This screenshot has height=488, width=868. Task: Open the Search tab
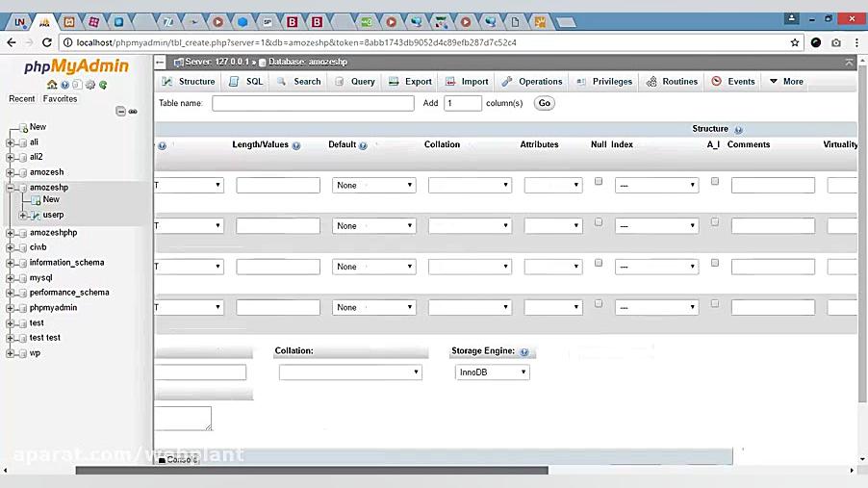[299, 82]
